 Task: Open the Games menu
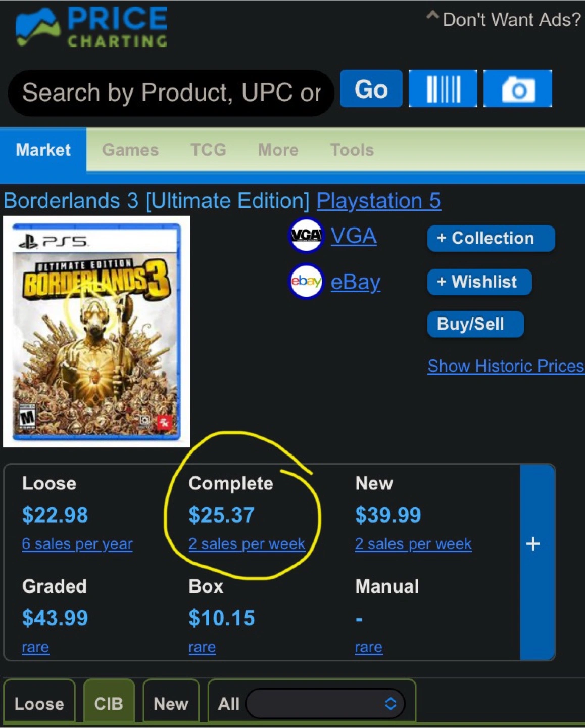click(x=130, y=150)
